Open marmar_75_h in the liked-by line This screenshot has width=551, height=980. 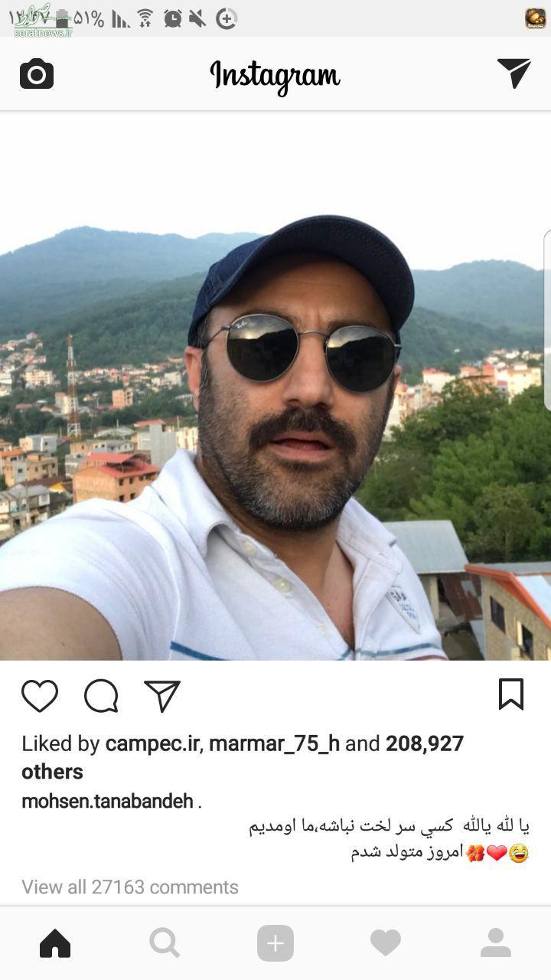click(274, 744)
